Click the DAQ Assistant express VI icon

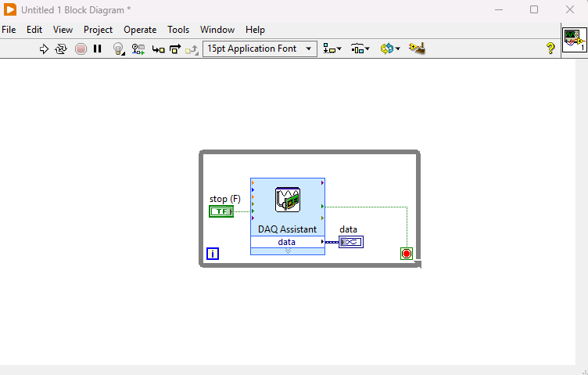(287, 200)
